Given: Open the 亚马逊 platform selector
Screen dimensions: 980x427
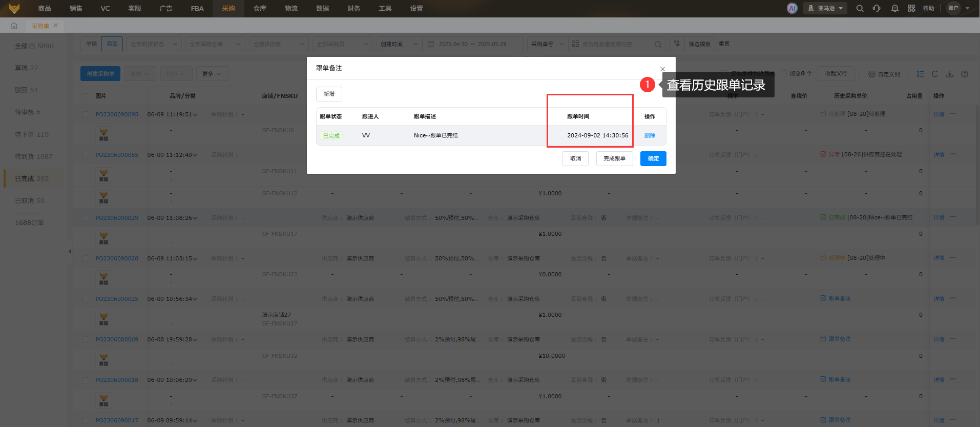Looking at the screenshot, I should [825, 8].
